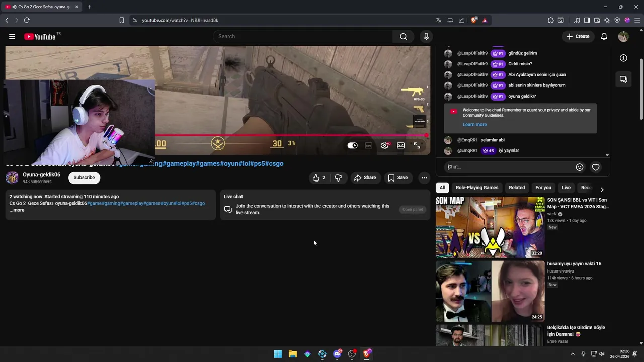Viewport: 644px width, 362px height.
Task: Open the YouTube guide hamburger menu
Action: coord(12,36)
